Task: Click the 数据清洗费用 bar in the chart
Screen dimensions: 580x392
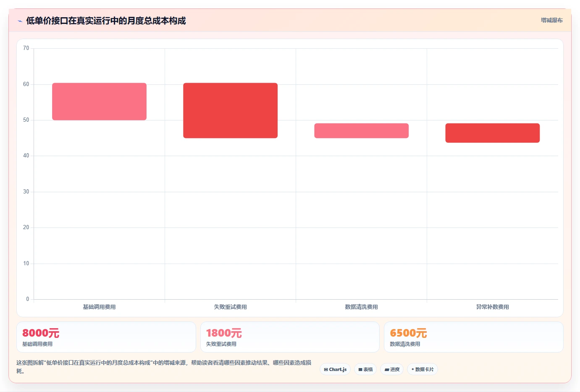Action: point(361,131)
